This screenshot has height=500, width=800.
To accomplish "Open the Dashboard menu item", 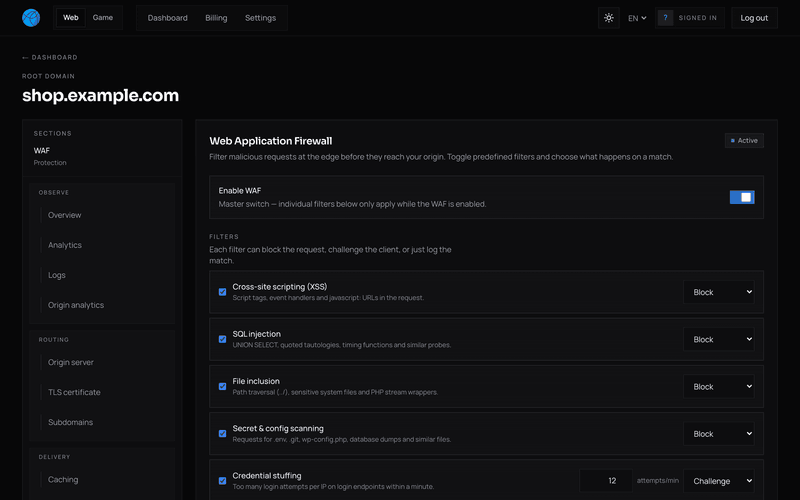I will [x=167, y=18].
